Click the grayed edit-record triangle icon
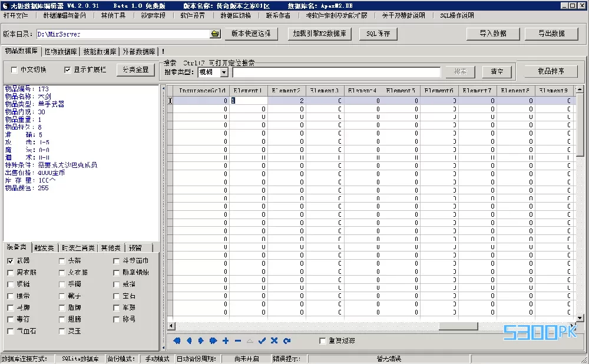 pos(250,340)
